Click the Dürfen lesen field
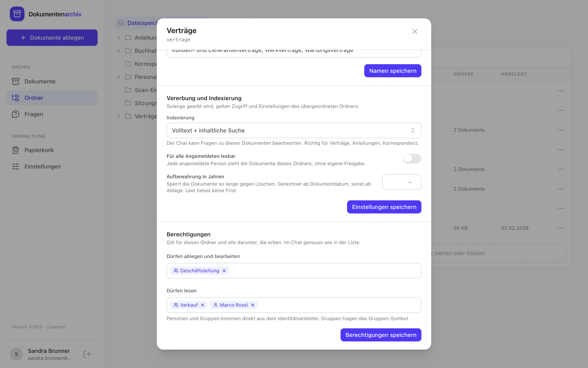Screen dimensions: 588x368 point(294,305)
